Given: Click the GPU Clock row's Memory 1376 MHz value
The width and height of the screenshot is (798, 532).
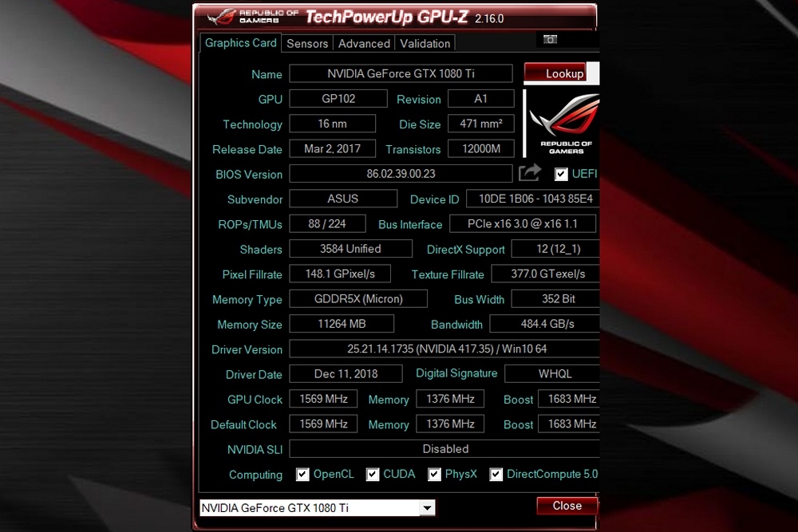Looking at the screenshot, I should click(x=450, y=399).
